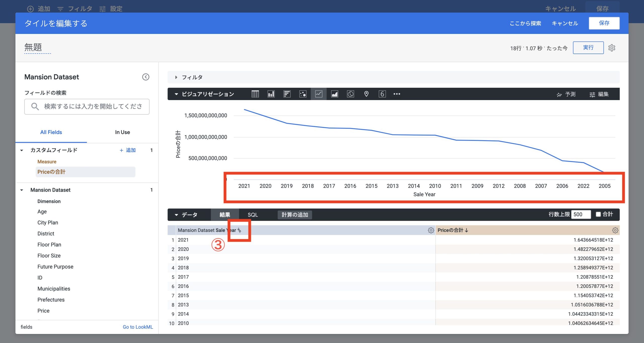Click the 1.482279652E+12 value cell
644x343 pixels.
pyautogui.click(x=528, y=249)
